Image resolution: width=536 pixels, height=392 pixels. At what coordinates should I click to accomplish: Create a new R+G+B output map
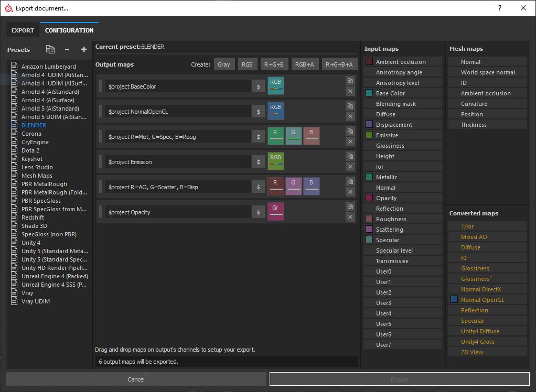click(x=274, y=64)
